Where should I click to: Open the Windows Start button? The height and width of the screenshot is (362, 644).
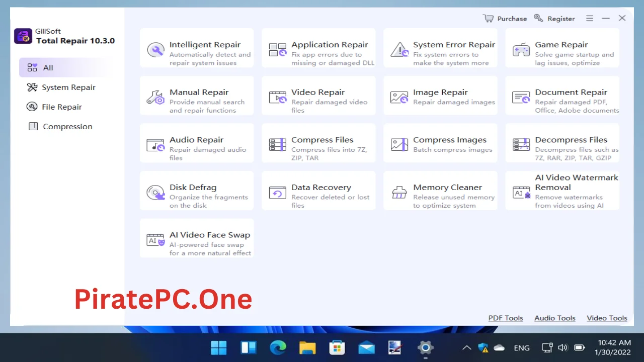(219, 347)
